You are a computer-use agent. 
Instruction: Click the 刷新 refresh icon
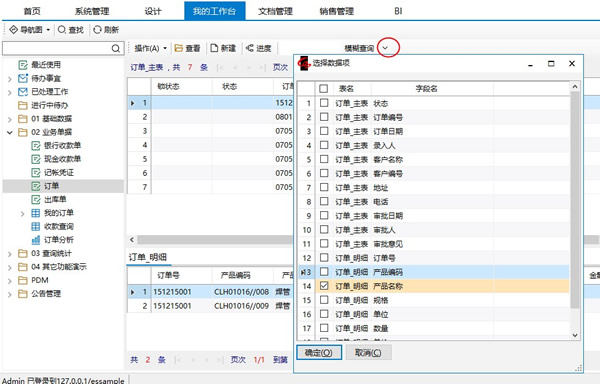(x=97, y=29)
